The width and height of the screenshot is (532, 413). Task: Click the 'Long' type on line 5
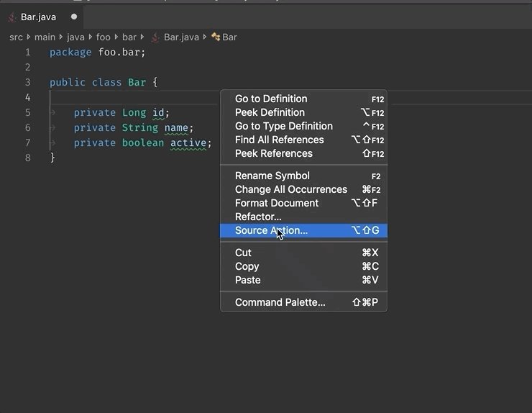[134, 112]
